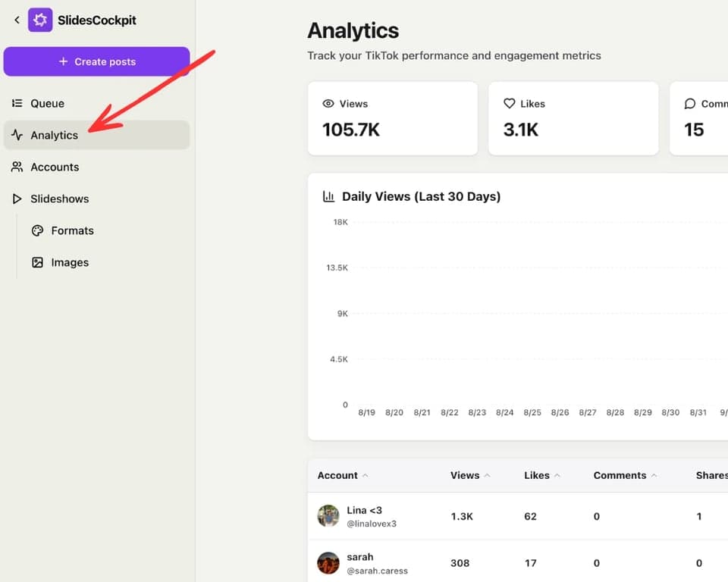Click the Likes stat card
This screenshot has width=728, height=582.
pyautogui.click(x=573, y=118)
